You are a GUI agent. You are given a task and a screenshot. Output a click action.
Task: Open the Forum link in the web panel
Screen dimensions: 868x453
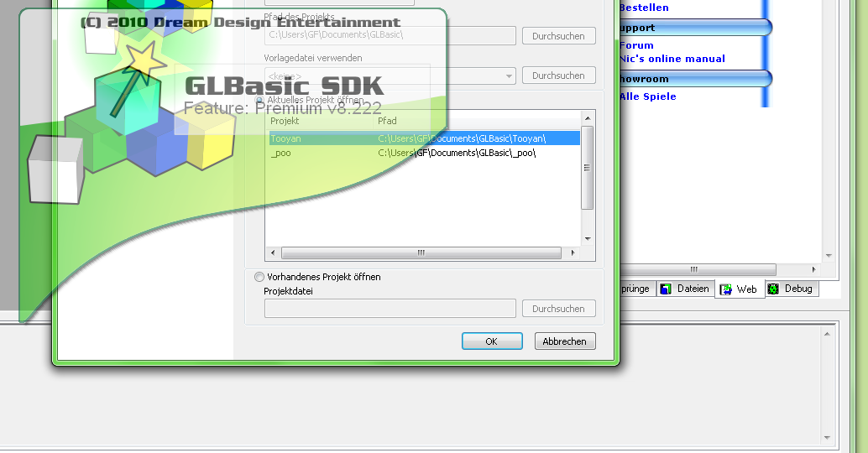636,45
